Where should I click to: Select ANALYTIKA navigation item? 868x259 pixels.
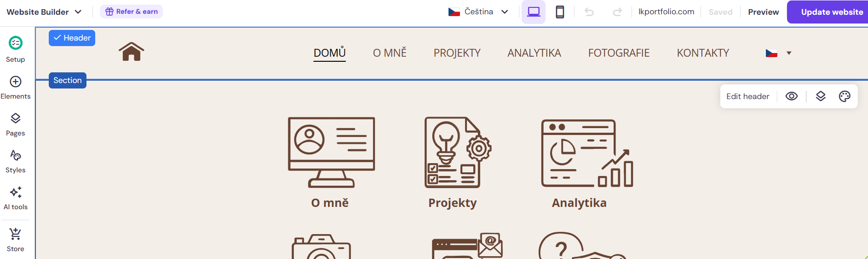pyautogui.click(x=534, y=53)
